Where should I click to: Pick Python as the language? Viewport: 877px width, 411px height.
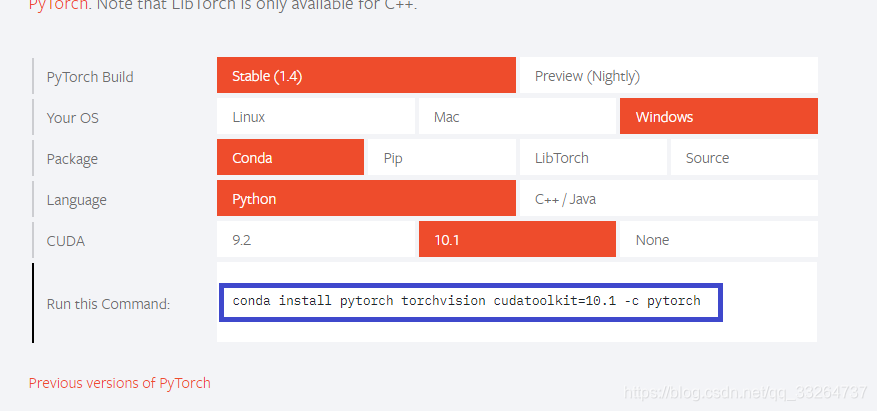pyautogui.click(x=366, y=198)
